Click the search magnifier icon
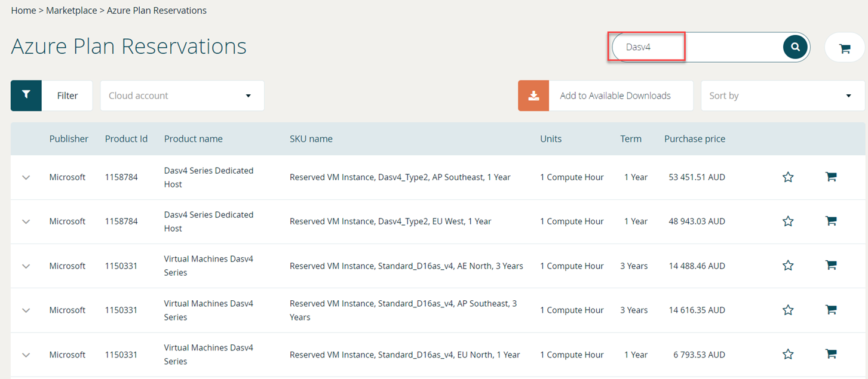The width and height of the screenshot is (868, 379). tap(795, 47)
